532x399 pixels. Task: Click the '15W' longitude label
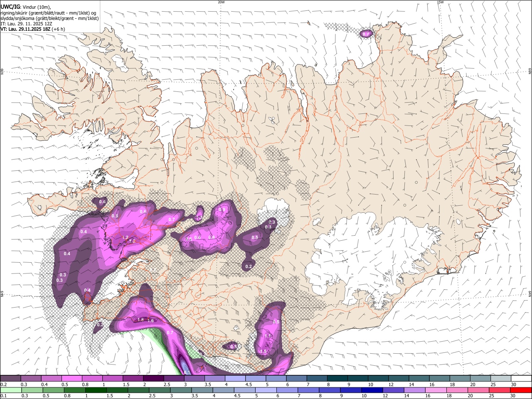(x=440, y=2)
